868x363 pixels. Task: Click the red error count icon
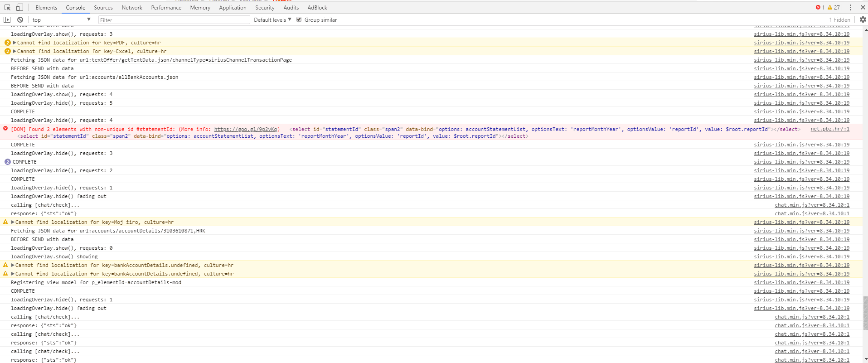coord(818,7)
